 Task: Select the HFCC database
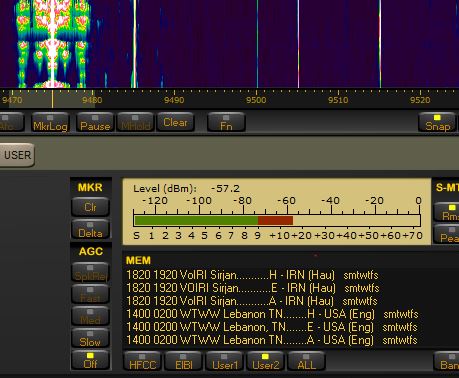point(142,361)
